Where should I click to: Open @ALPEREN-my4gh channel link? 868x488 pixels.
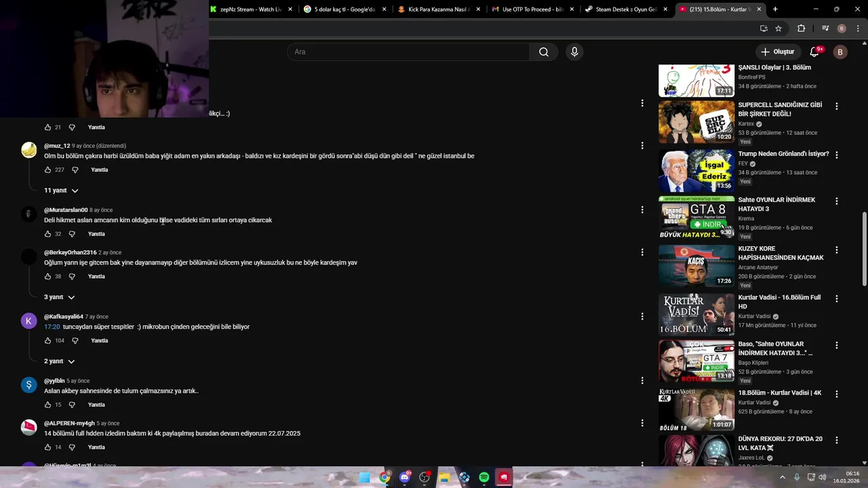tap(69, 423)
